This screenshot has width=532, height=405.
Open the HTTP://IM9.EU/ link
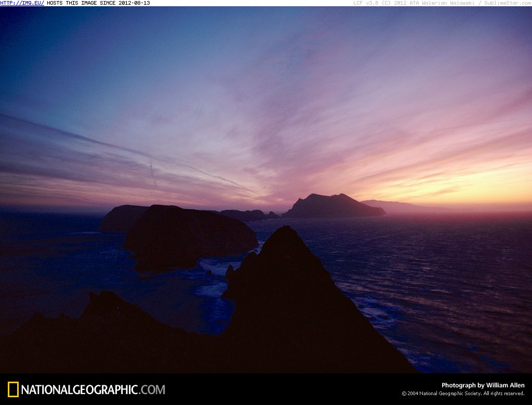point(22,3)
